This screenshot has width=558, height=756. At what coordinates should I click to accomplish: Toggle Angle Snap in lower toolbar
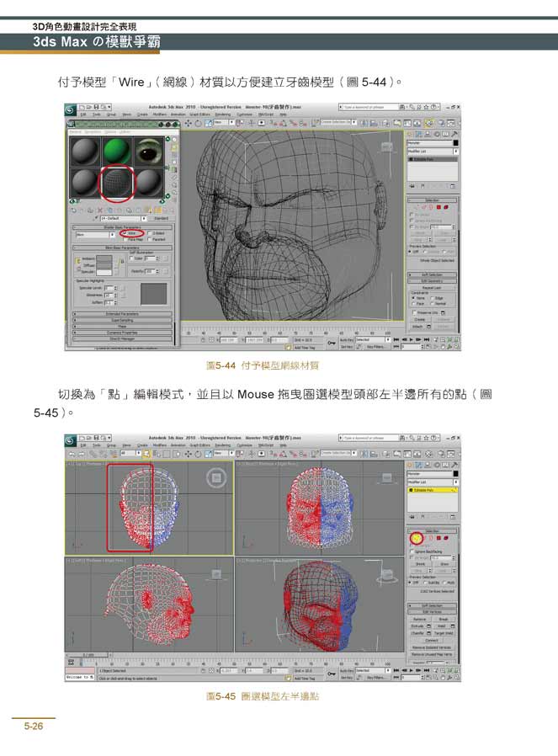tap(283, 454)
